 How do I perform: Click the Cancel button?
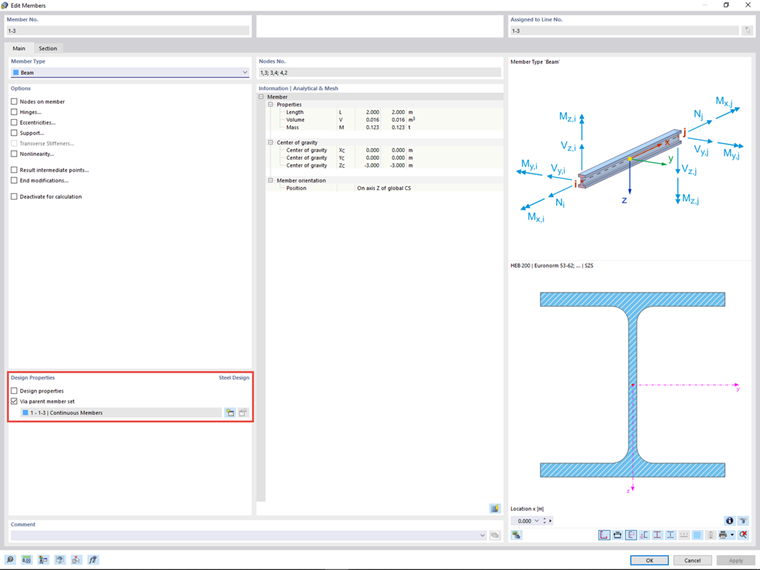692,560
